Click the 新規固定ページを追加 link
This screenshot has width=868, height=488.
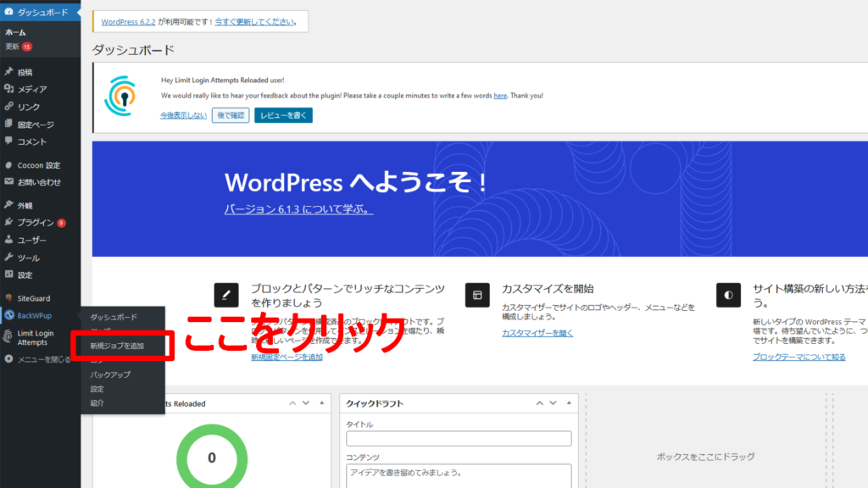click(287, 357)
